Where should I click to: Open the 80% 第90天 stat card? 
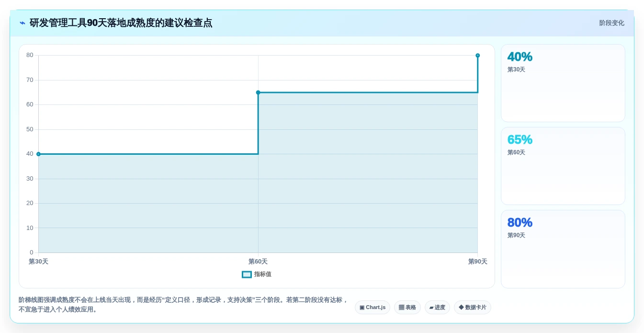click(563, 249)
